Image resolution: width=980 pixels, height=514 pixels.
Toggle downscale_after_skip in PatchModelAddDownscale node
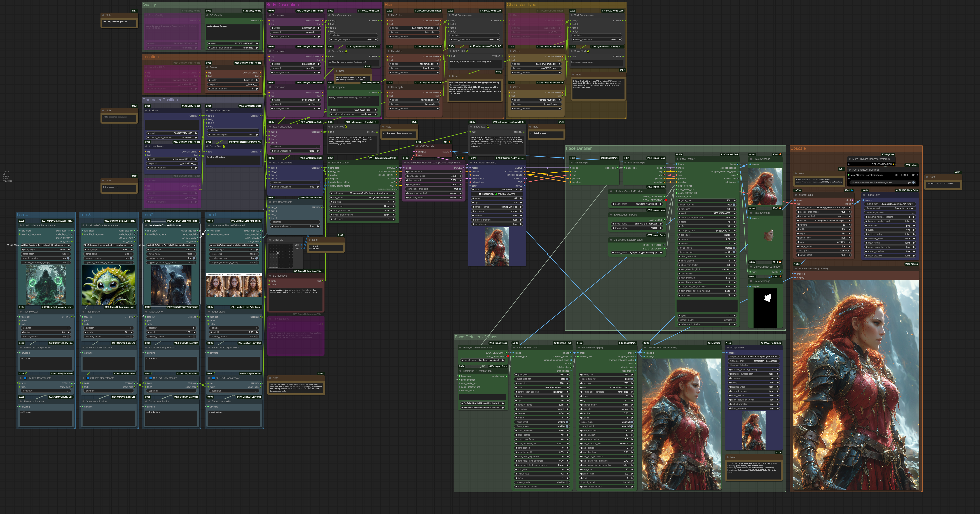tap(460, 189)
